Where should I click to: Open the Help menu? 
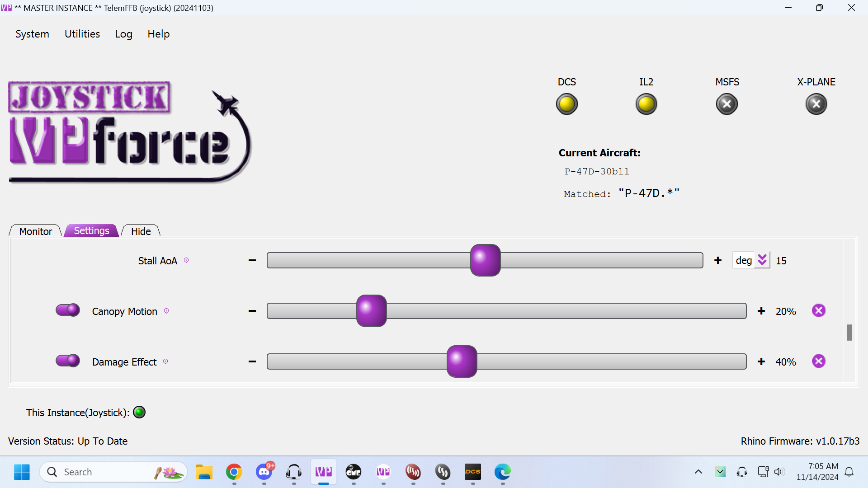click(x=159, y=34)
